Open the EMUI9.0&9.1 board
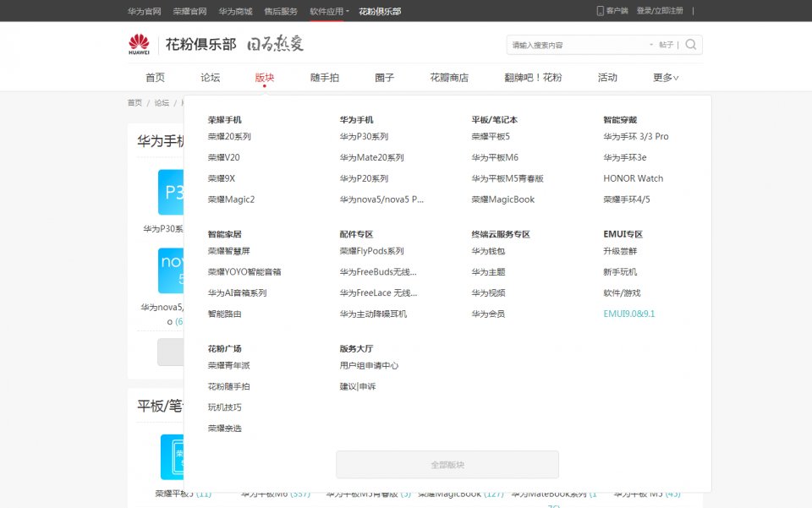Image resolution: width=812 pixels, height=508 pixels. click(x=629, y=314)
